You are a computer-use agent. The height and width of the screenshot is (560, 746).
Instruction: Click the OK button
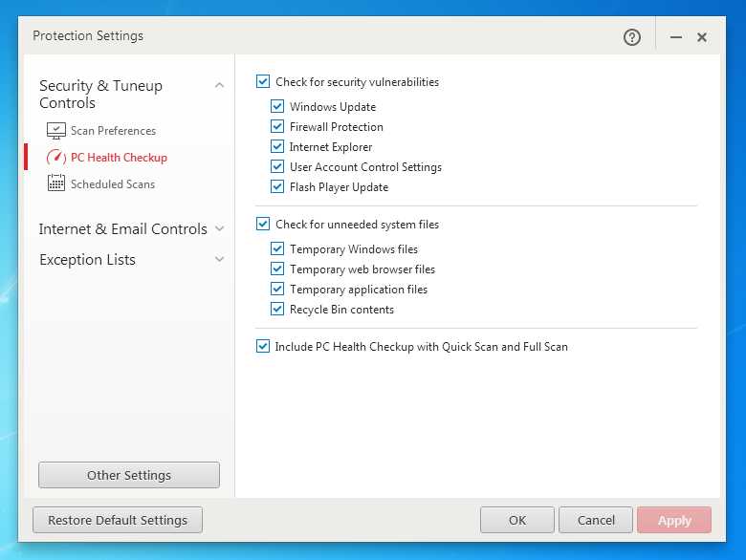[517, 520]
